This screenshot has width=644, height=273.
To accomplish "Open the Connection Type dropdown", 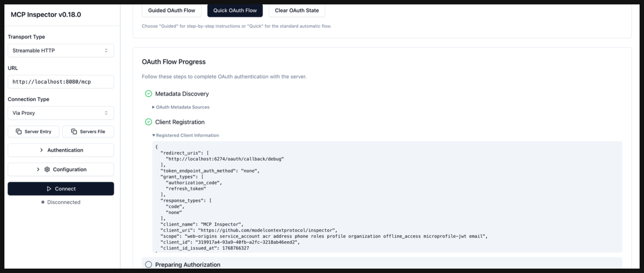I will point(61,113).
